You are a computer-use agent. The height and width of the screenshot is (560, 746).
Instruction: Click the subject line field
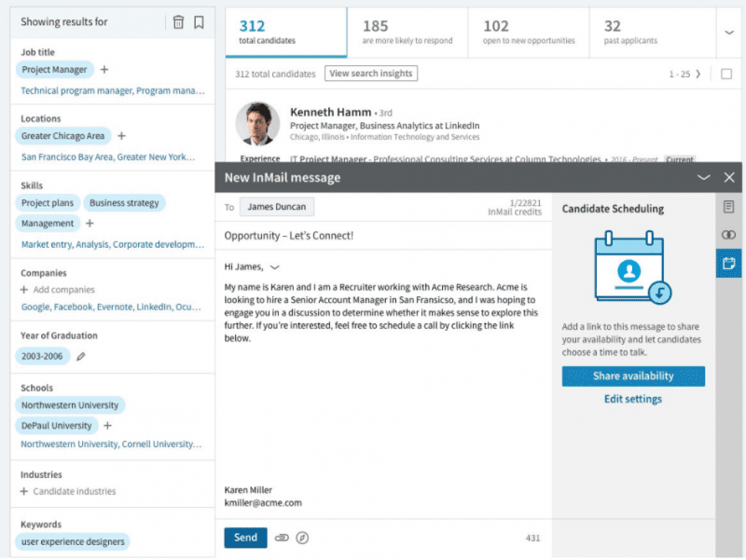click(x=382, y=236)
